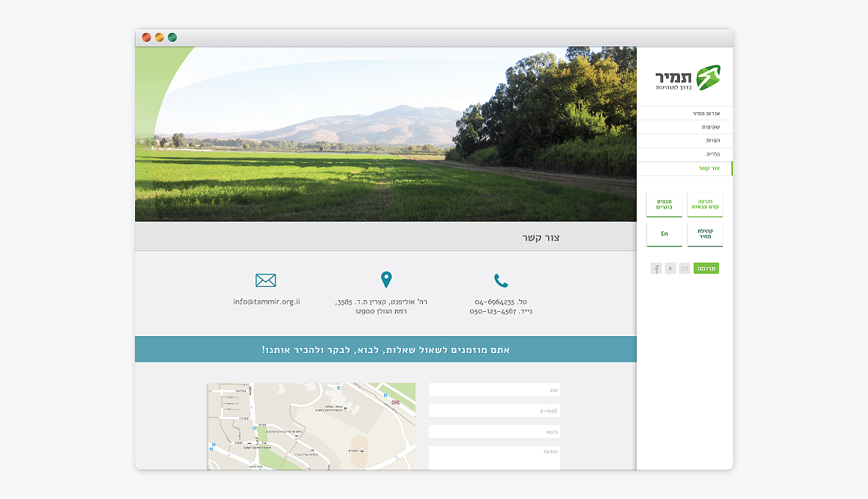Focus the 'הודעה' message text area
This screenshot has width=868, height=499.
coord(494,458)
